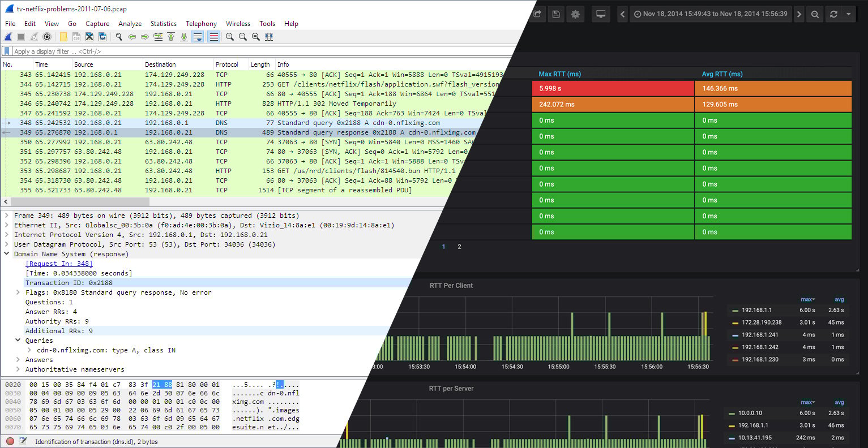Toggle auto-scroll during live capture

coord(198,37)
